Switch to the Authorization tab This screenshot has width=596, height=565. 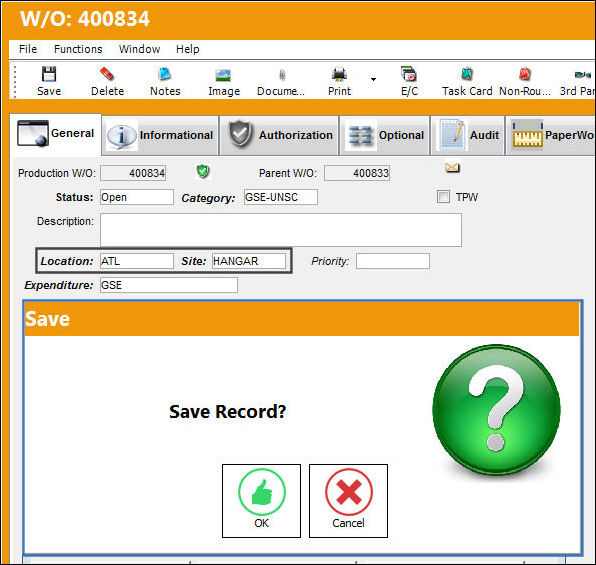(x=280, y=135)
